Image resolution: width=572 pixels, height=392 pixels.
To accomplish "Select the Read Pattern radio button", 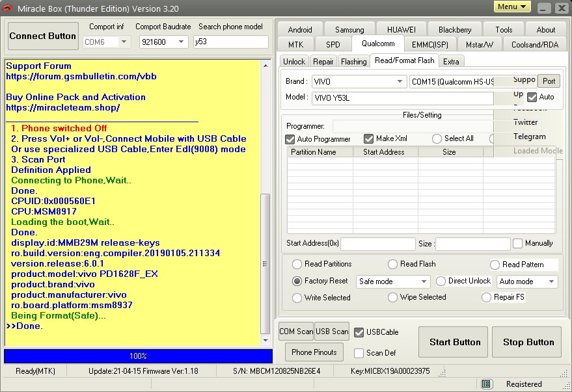I will 495,265.
